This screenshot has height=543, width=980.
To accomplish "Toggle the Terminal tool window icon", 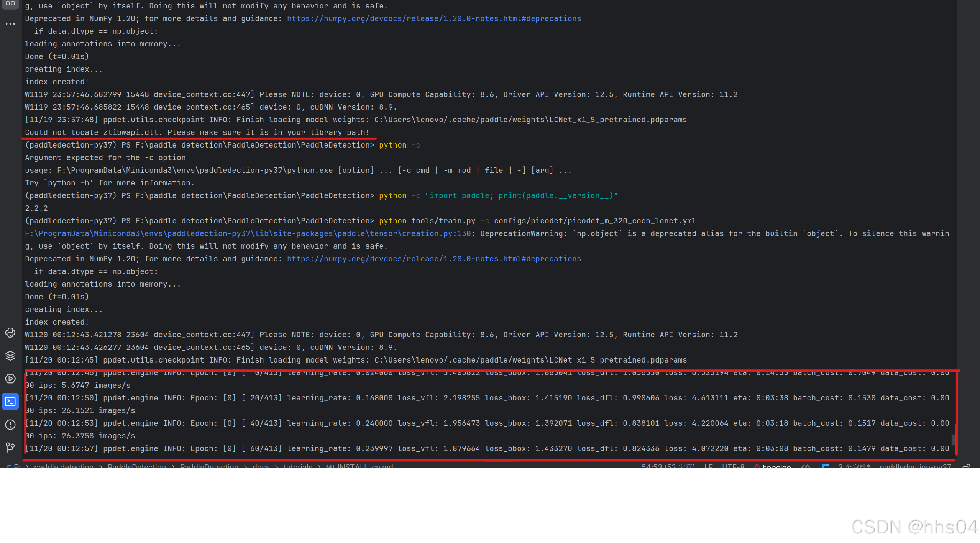I will [x=10, y=402].
